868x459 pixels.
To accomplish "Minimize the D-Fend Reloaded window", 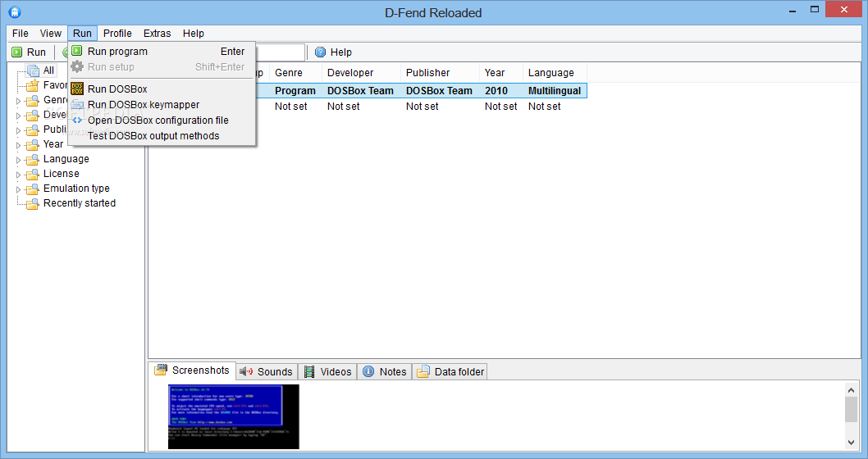I will coord(793,9).
